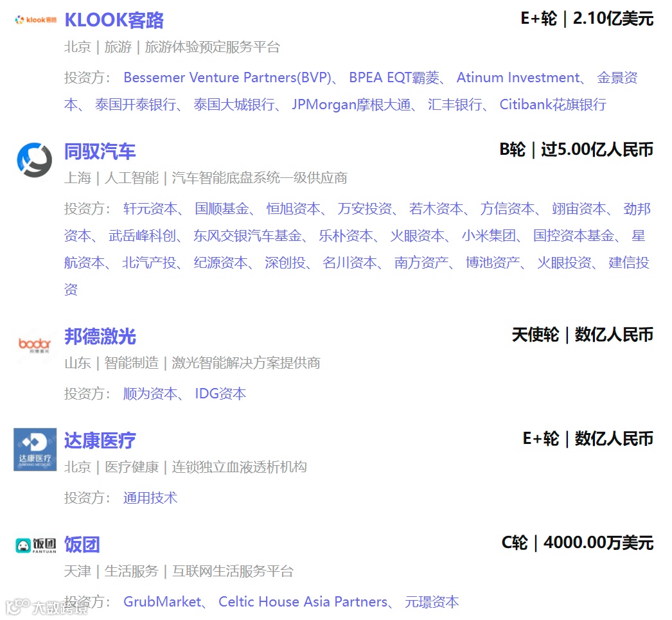Open the 饭团 company title link

[82, 545]
